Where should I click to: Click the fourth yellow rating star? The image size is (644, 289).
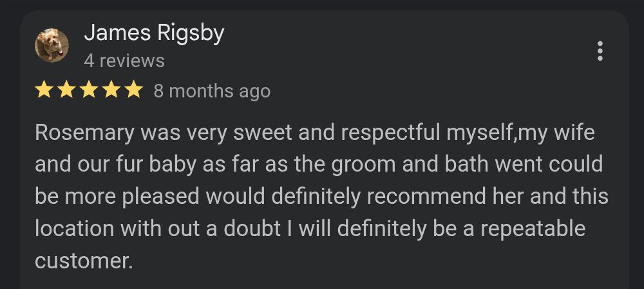(111, 90)
